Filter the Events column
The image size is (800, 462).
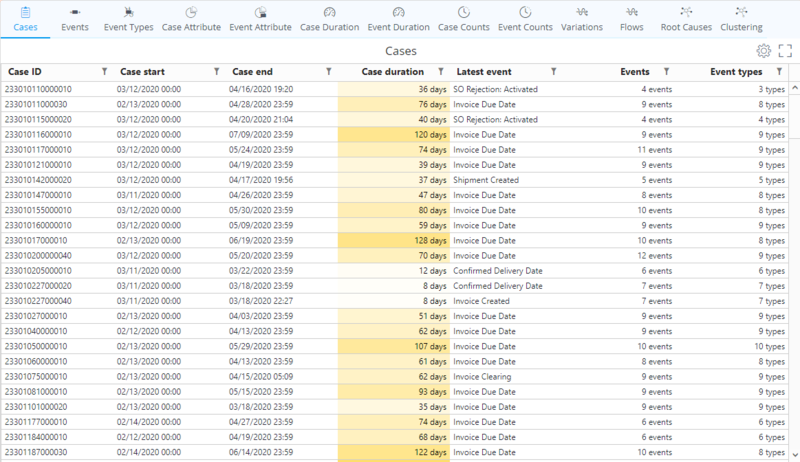tap(666, 72)
